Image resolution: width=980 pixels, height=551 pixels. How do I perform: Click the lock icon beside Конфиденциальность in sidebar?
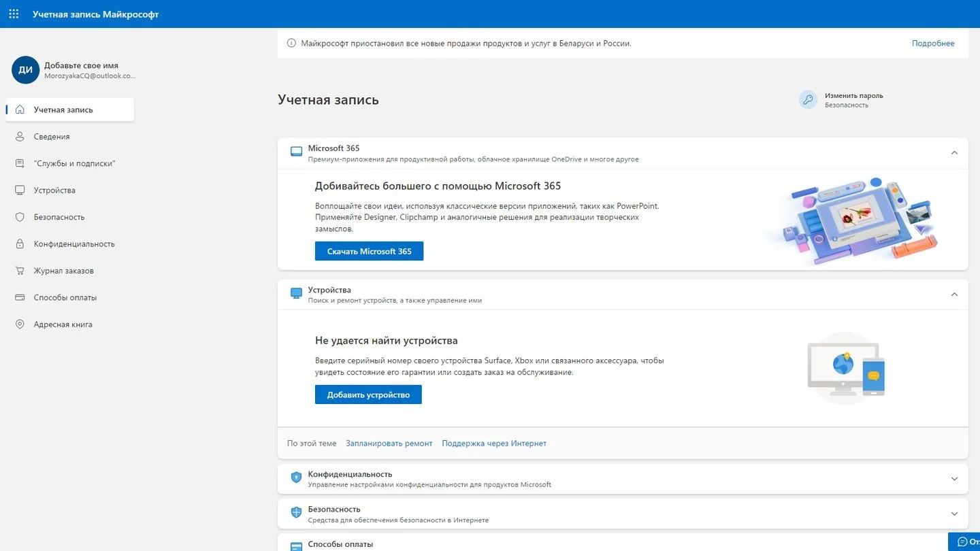(20, 244)
